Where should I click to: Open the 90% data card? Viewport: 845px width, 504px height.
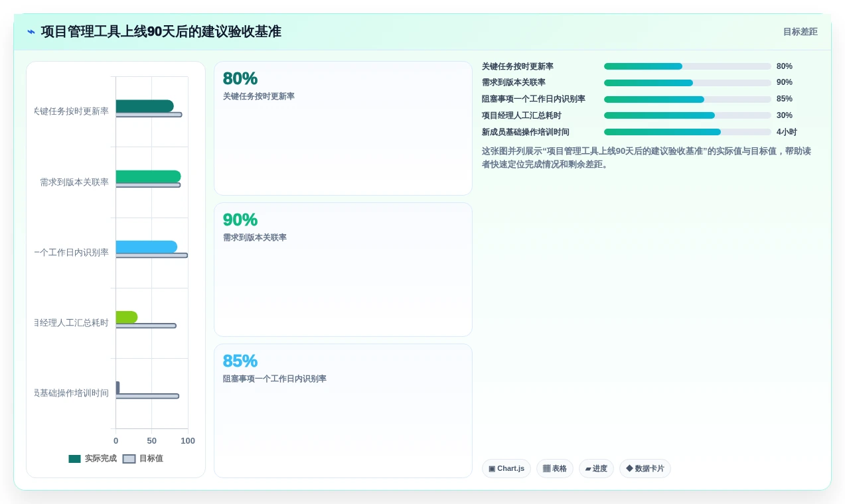pyautogui.click(x=343, y=270)
